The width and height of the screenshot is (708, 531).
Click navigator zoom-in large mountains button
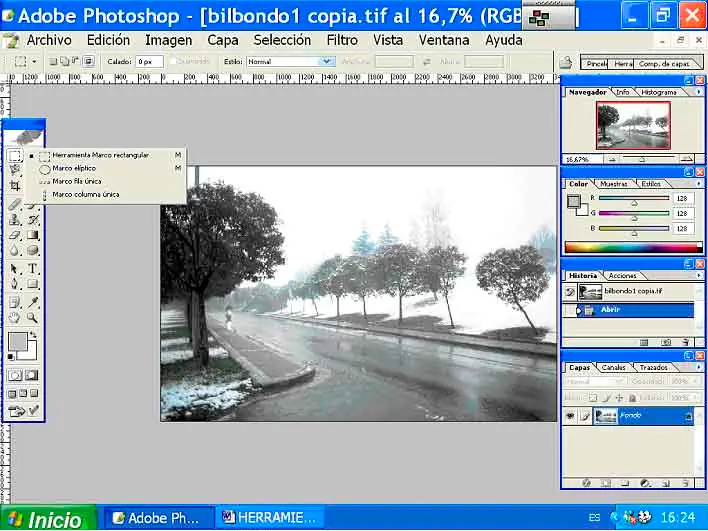686,159
